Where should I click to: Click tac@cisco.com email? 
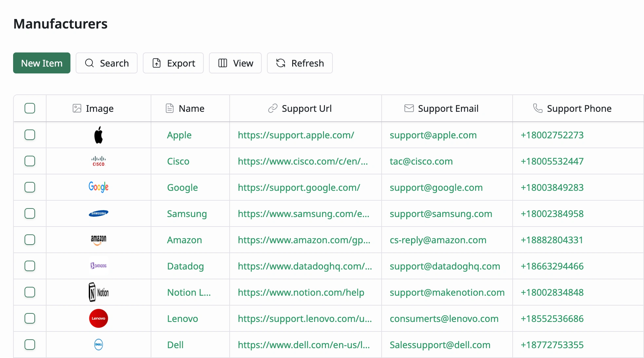(x=421, y=161)
